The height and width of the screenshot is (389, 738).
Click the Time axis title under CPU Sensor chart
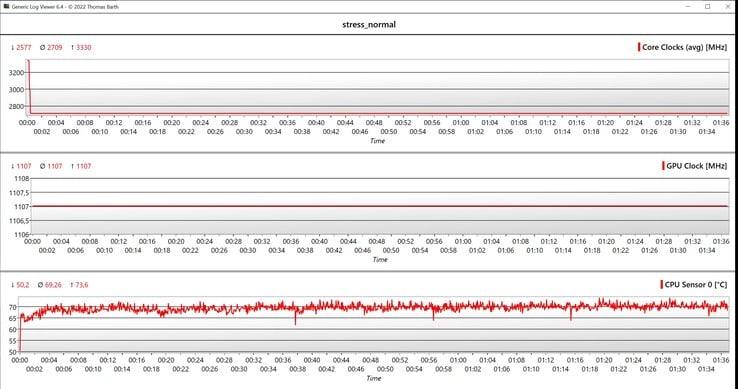pyautogui.click(x=374, y=378)
